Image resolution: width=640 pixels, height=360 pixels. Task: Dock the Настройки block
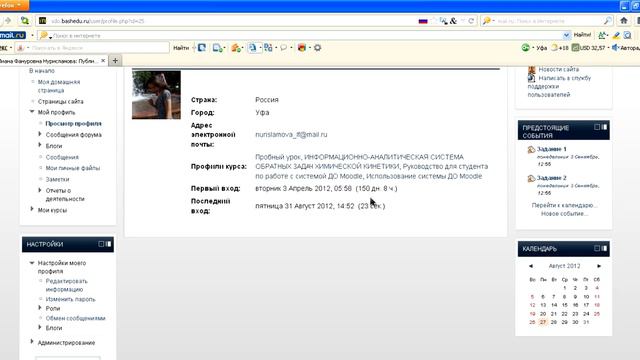(108, 244)
